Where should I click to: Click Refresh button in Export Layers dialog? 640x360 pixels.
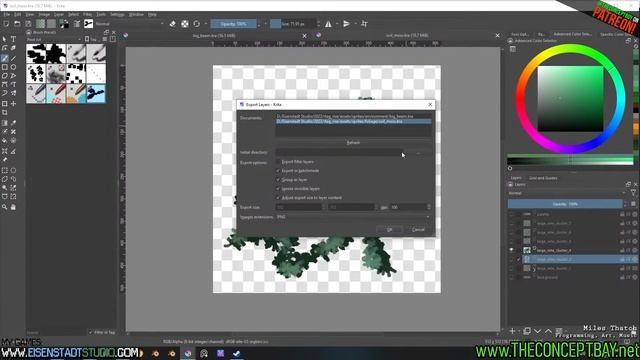coord(353,142)
